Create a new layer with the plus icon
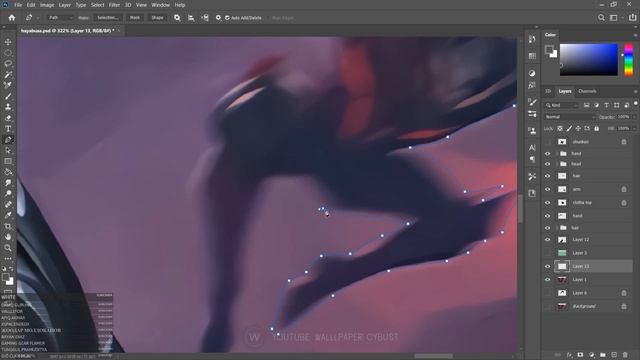 coord(614,355)
